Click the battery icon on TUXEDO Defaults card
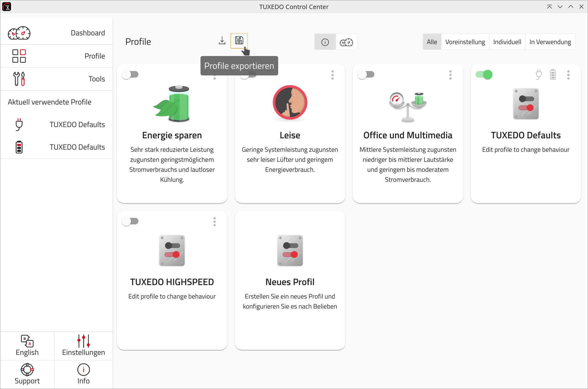Viewport: 588px width, 389px height. point(553,74)
